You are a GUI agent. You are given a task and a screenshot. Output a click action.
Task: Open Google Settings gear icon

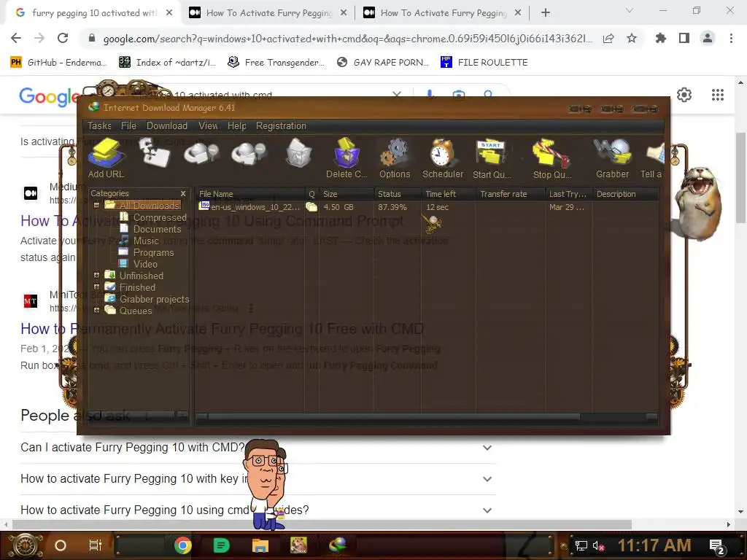coord(684,95)
